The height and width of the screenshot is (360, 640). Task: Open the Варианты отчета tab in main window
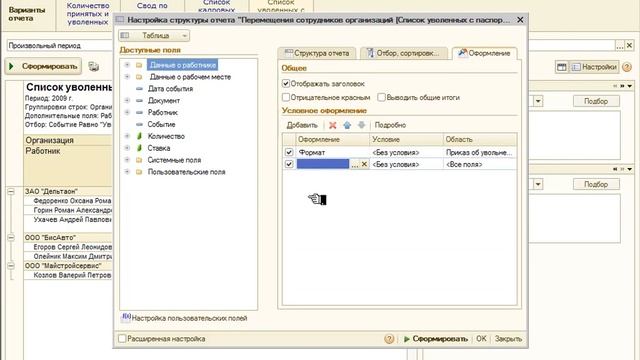27,14
